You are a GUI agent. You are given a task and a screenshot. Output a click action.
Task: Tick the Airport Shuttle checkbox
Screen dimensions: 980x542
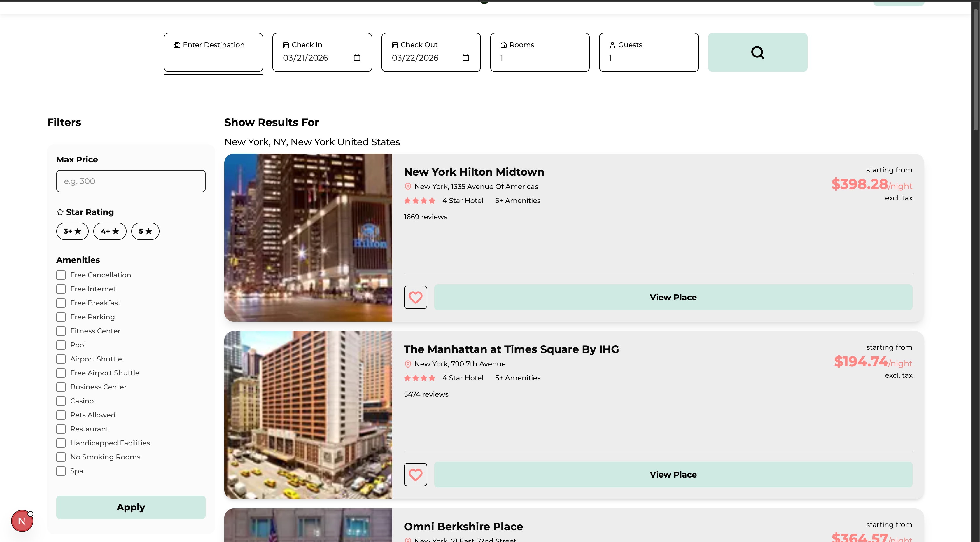point(61,359)
